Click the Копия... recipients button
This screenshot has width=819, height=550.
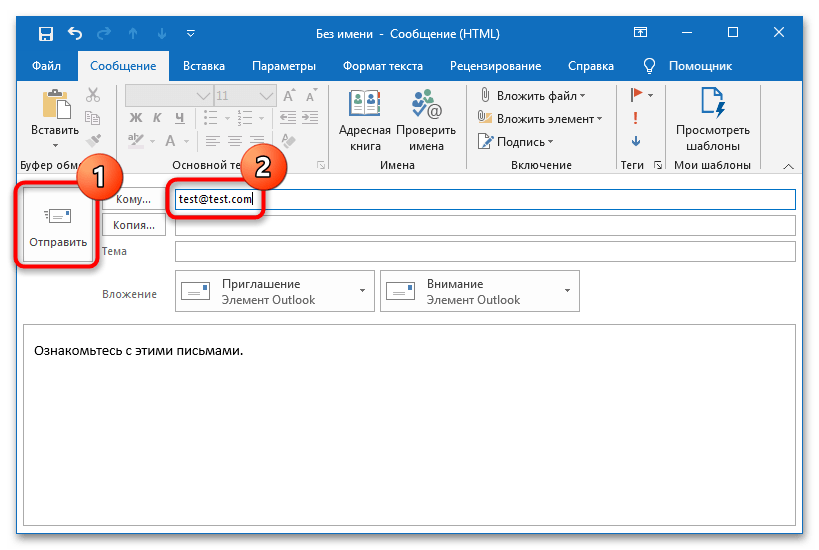tap(134, 225)
